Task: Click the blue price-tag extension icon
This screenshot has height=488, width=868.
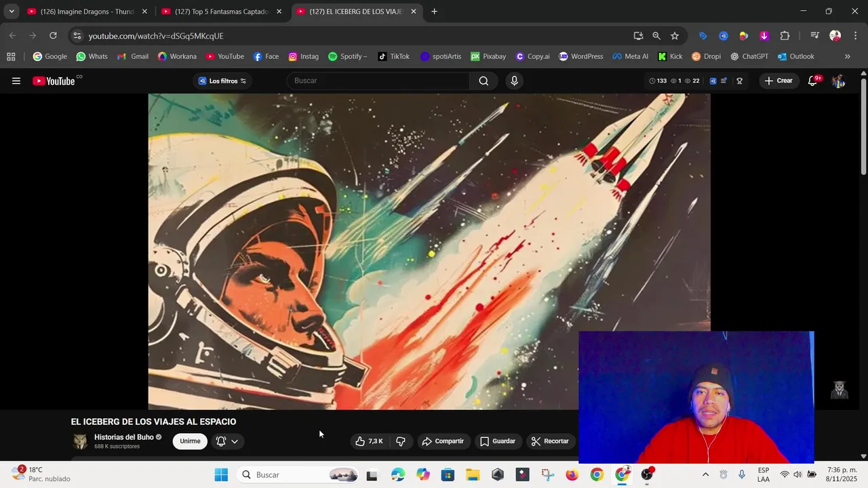Action: (x=703, y=36)
